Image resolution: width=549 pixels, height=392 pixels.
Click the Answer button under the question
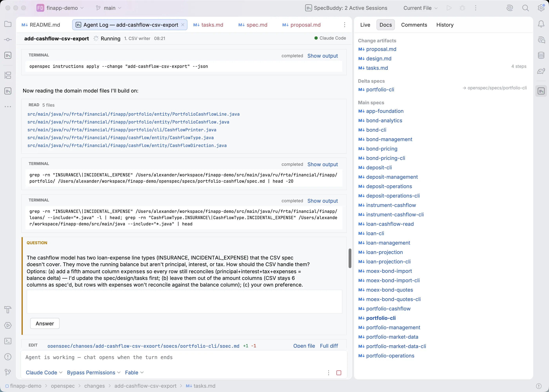tap(45, 323)
